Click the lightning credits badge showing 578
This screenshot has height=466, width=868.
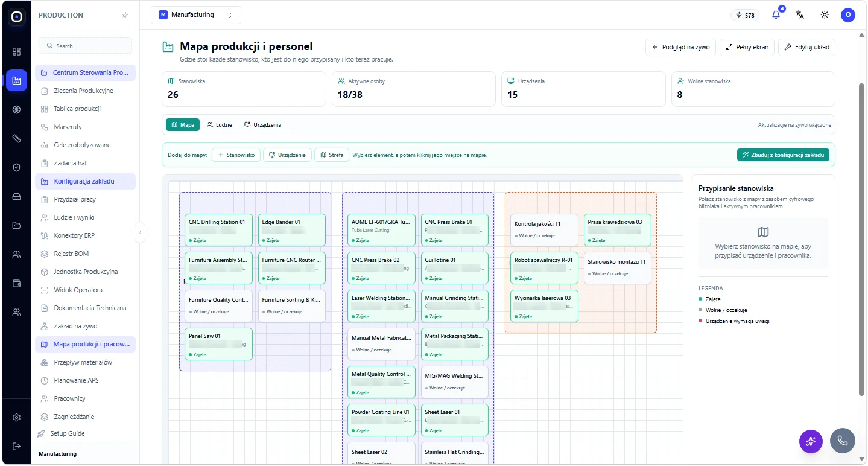click(745, 15)
